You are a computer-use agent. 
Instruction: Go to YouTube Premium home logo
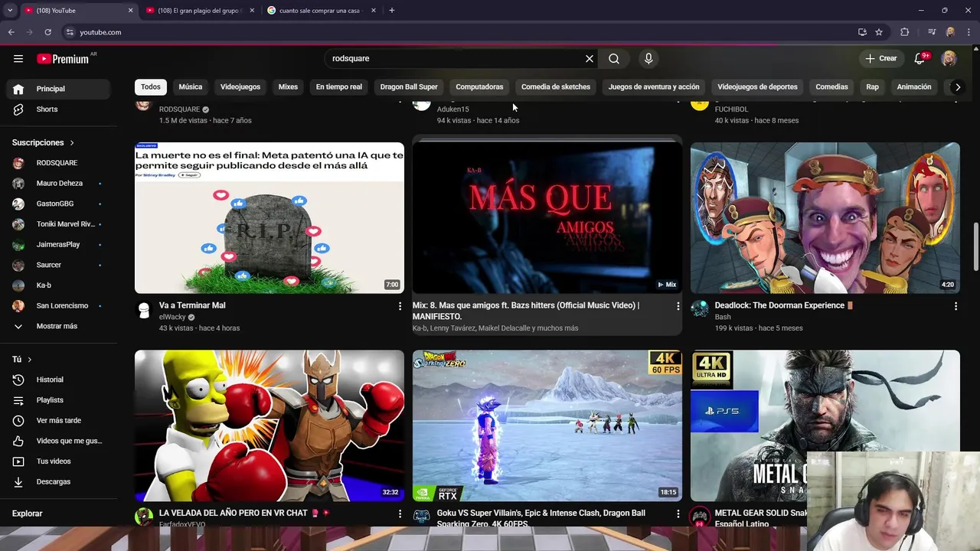[63, 59]
